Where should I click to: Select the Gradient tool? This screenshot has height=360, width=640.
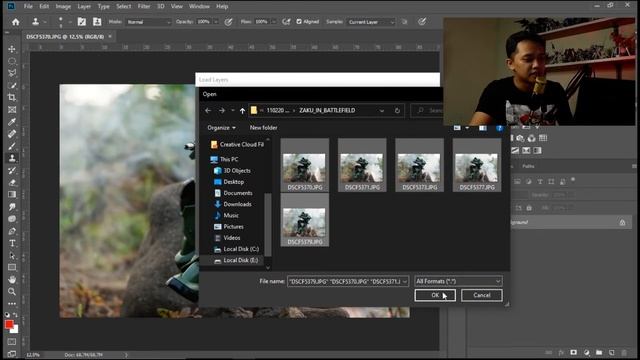click(x=12, y=195)
